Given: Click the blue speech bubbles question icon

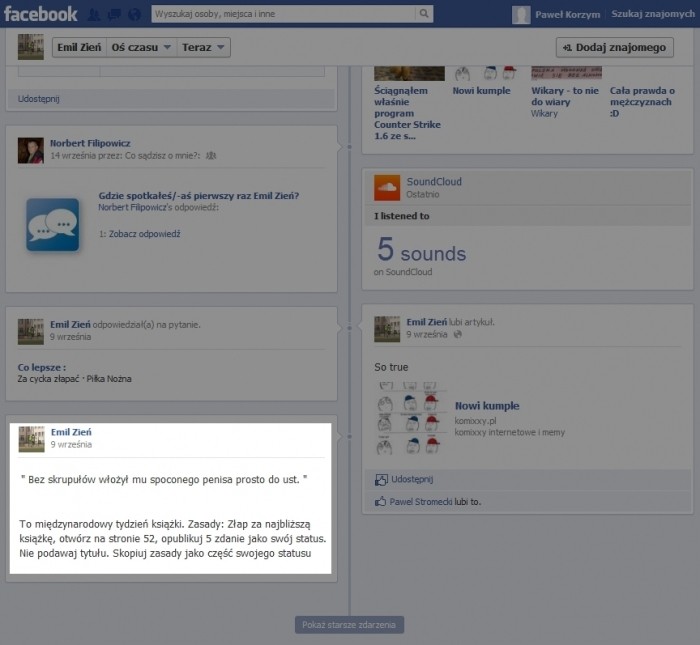Looking at the screenshot, I should coord(52,224).
